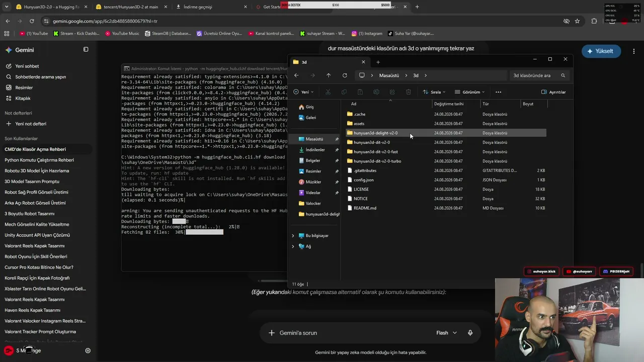
Task: Open the browser apps grid icon
Action: 7,34
